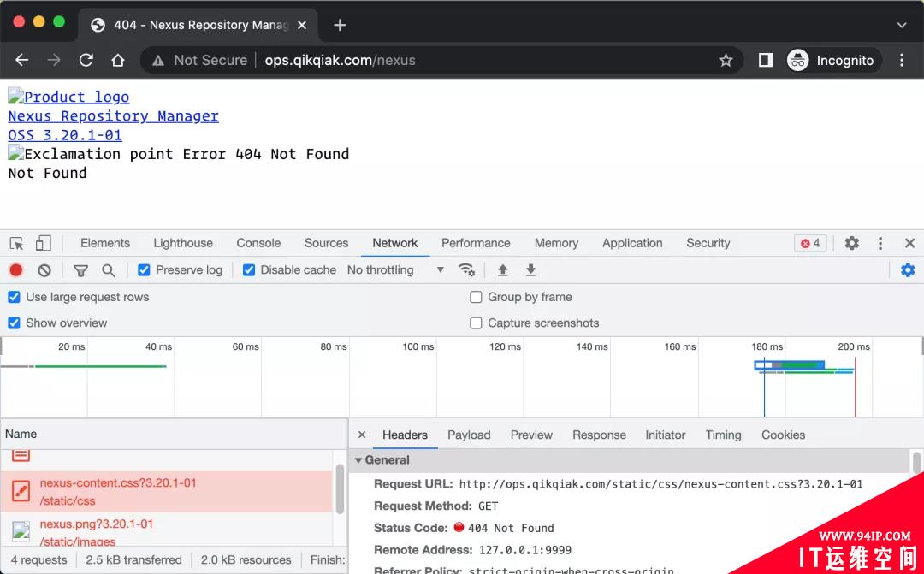This screenshot has height=574, width=924.
Task: Close the DevTools panel
Action: click(909, 243)
